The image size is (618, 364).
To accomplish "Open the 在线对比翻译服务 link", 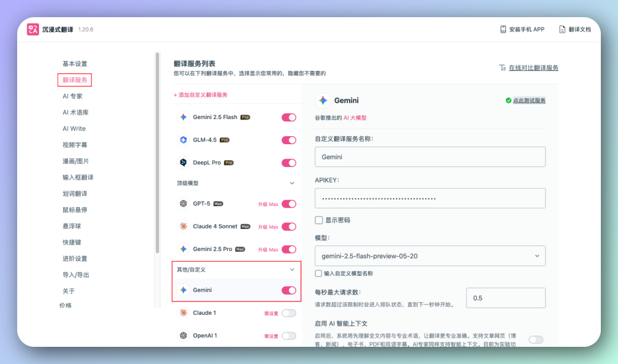I will pyautogui.click(x=534, y=68).
